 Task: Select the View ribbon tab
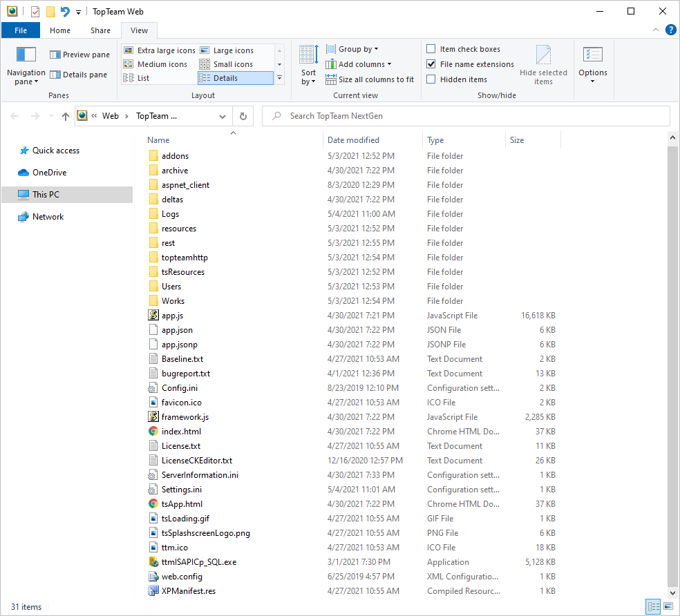[x=139, y=30]
